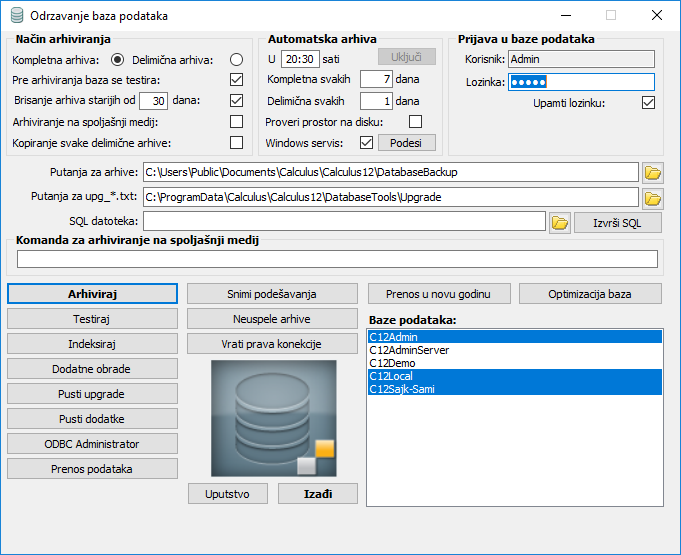
Task: Click folder icon beside SQL datoteka field
Action: tap(560, 222)
